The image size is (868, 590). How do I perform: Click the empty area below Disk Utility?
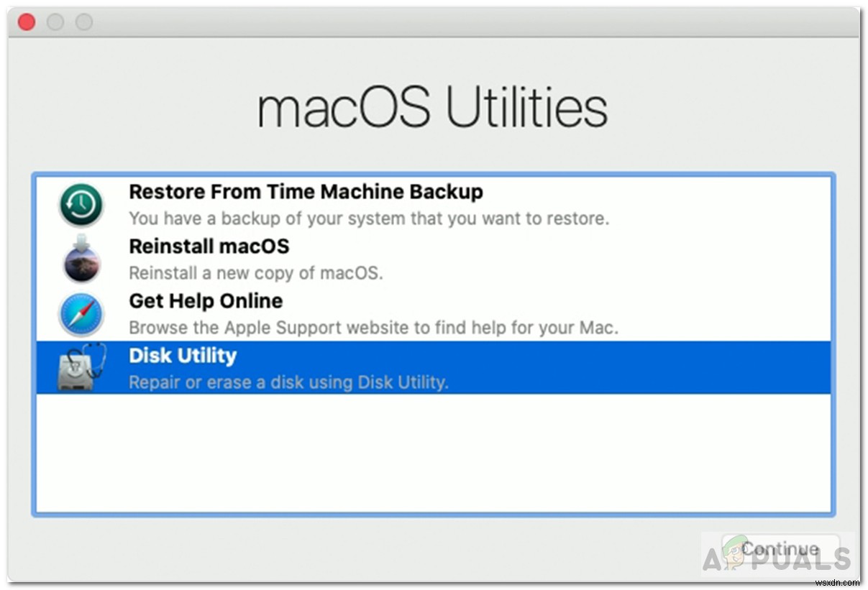(x=433, y=453)
